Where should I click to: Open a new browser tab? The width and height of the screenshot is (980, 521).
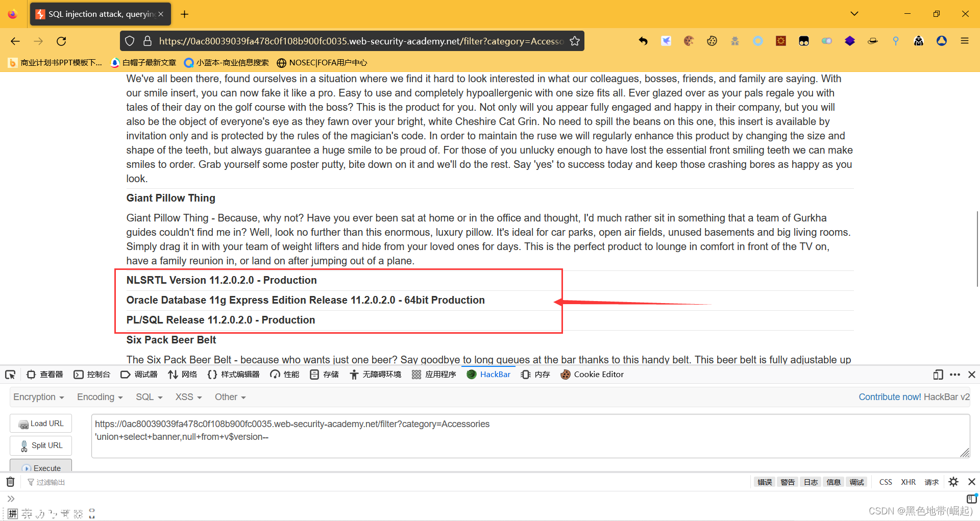pos(185,14)
